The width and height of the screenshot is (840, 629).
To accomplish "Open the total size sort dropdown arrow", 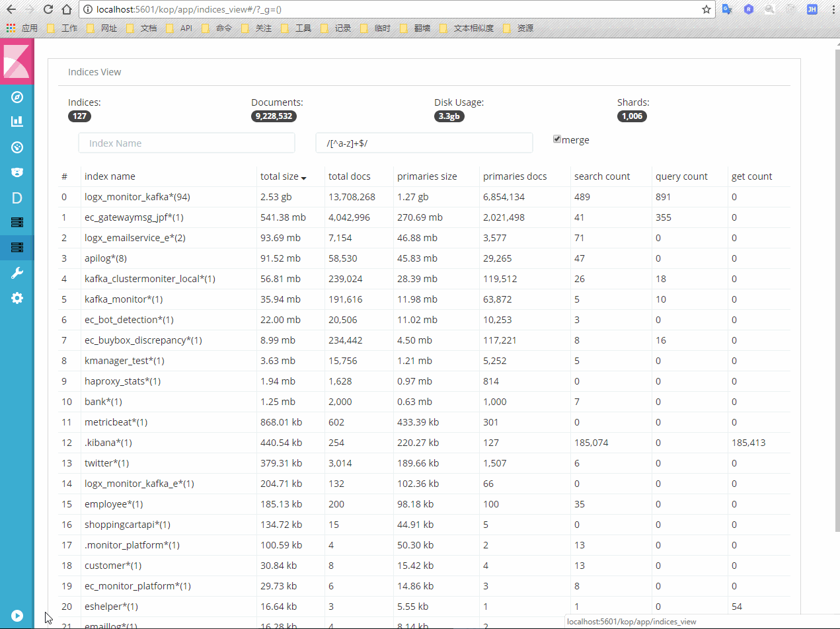I will [x=305, y=177].
